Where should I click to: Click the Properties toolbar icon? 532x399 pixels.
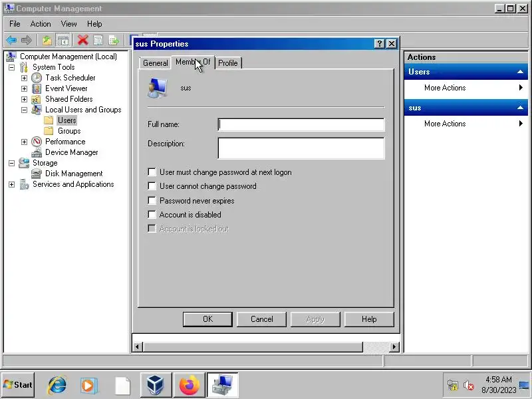[x=98, y=41]
